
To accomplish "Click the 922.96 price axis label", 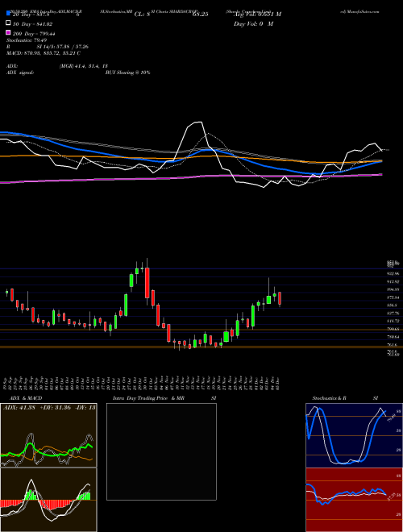I will click(x=393, y=273).
